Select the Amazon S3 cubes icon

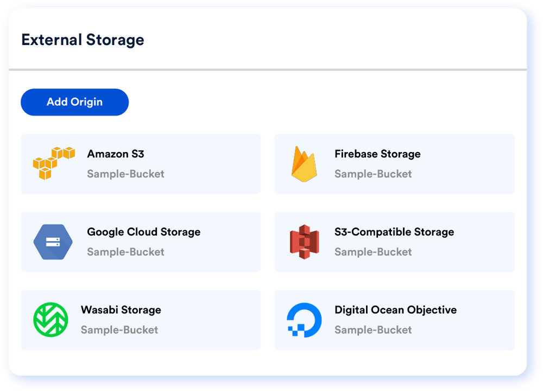tap(54, 163)
